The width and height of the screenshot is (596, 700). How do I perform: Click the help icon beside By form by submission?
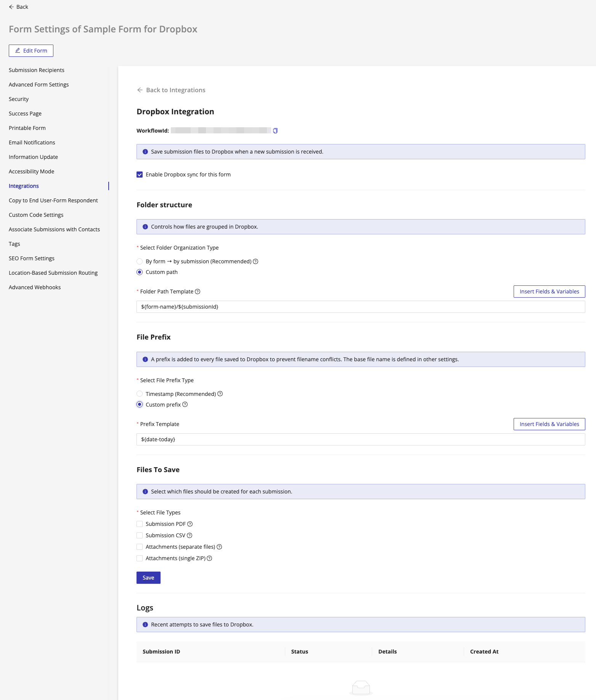(x=256, y=261)
